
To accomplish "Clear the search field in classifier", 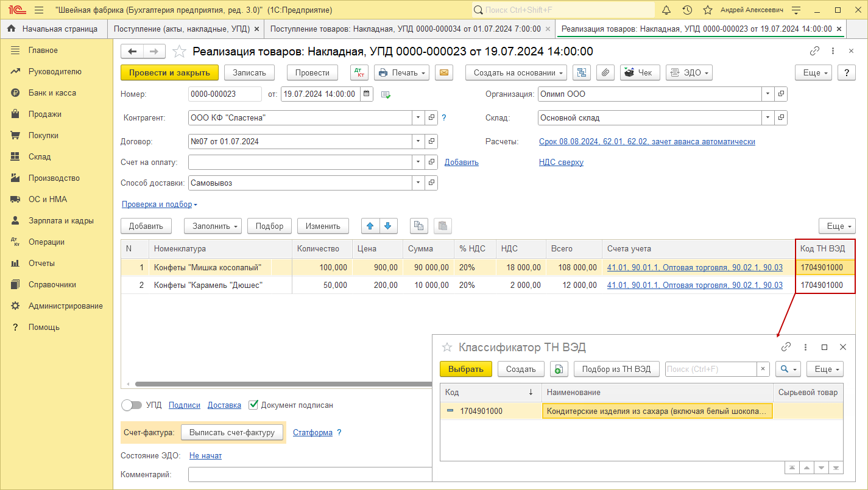I will 763,369.
